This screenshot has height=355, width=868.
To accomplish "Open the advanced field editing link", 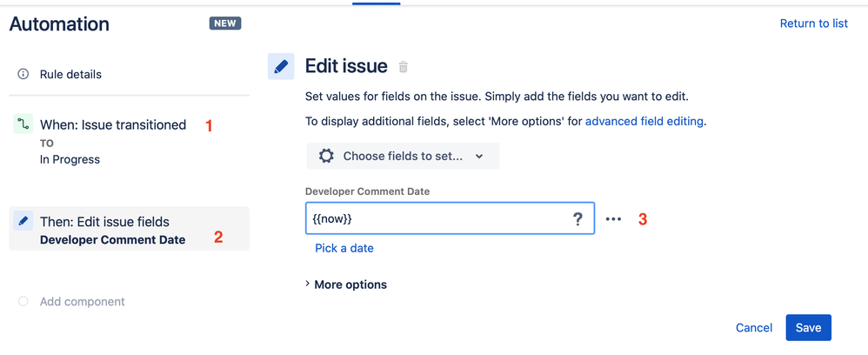I will pyautogui.click(x=644, y=121).
